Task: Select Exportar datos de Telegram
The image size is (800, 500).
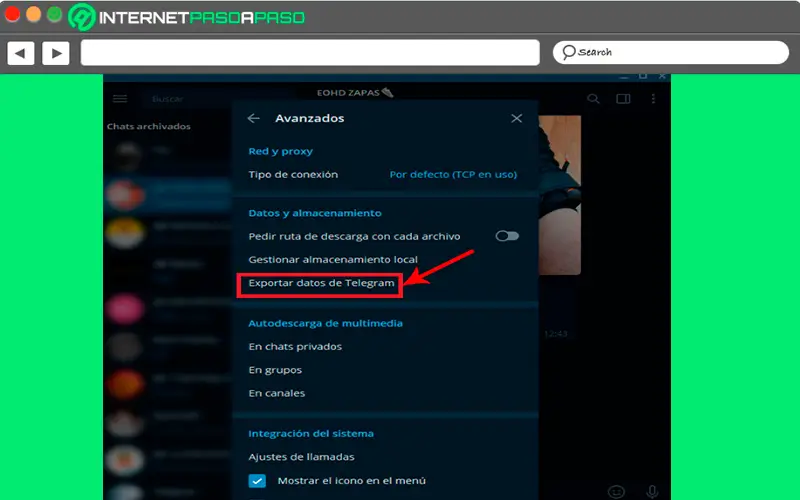Action: point(321,283)
